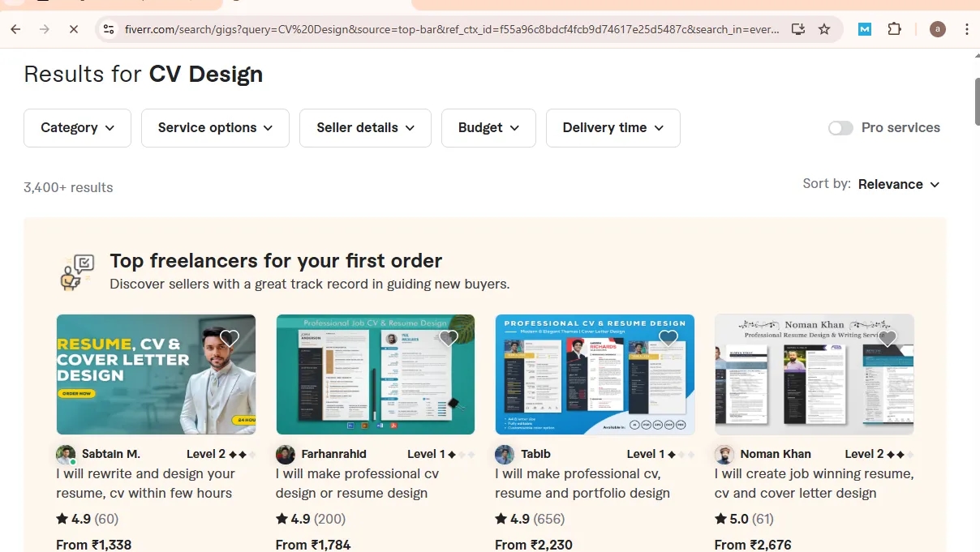Click Farhanrahid 4.9 (200) rating
Viewport: 980px width, 552px height.
point(311,519)
